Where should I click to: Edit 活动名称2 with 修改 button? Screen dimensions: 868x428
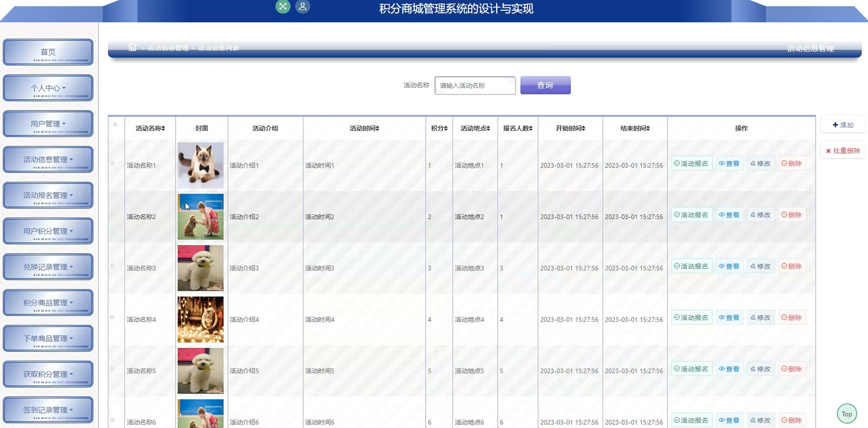tap(761, 215)
